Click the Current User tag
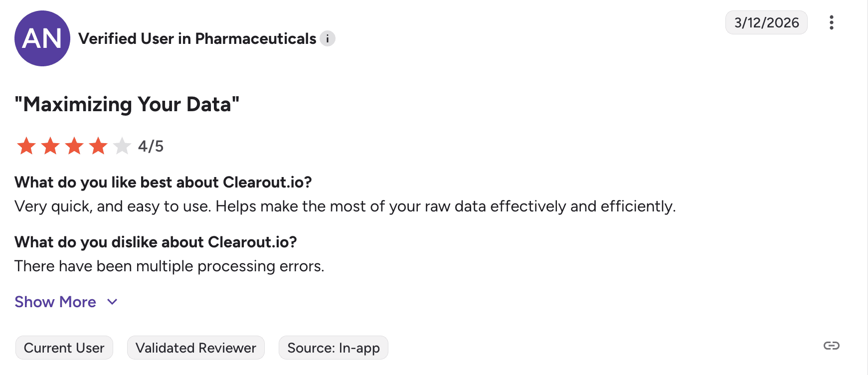 click(x=64, y=348)
